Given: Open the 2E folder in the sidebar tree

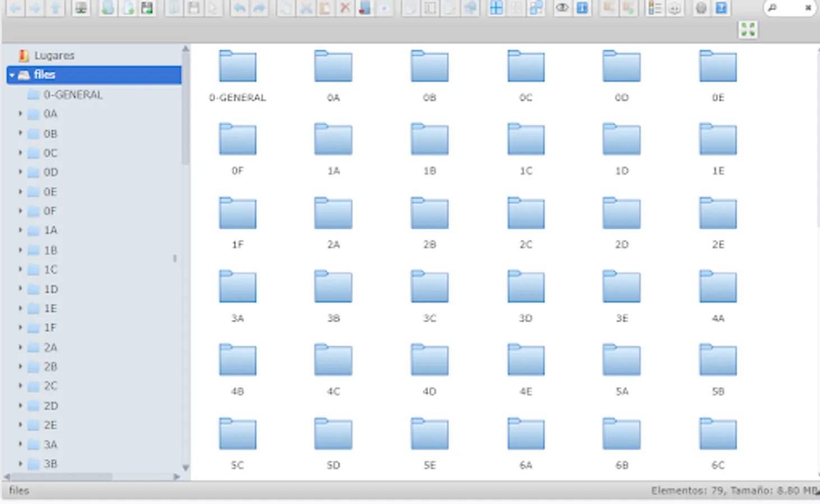Looking at the screenshot, I should [x=50, y=425].
